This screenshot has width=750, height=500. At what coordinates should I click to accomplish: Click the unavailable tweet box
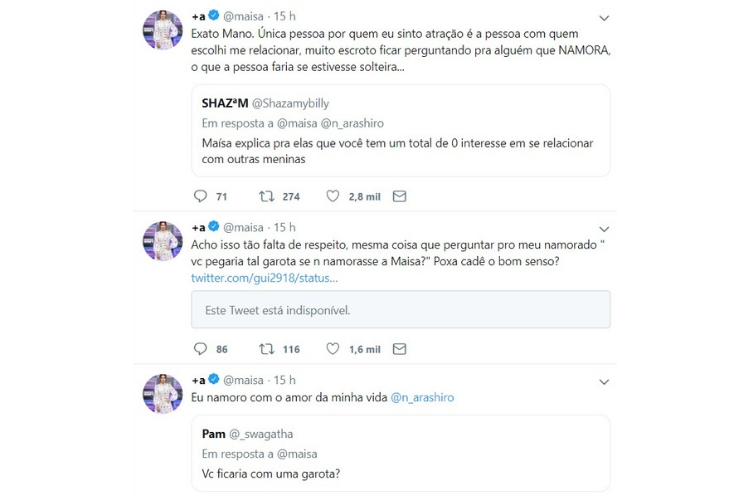400,310
